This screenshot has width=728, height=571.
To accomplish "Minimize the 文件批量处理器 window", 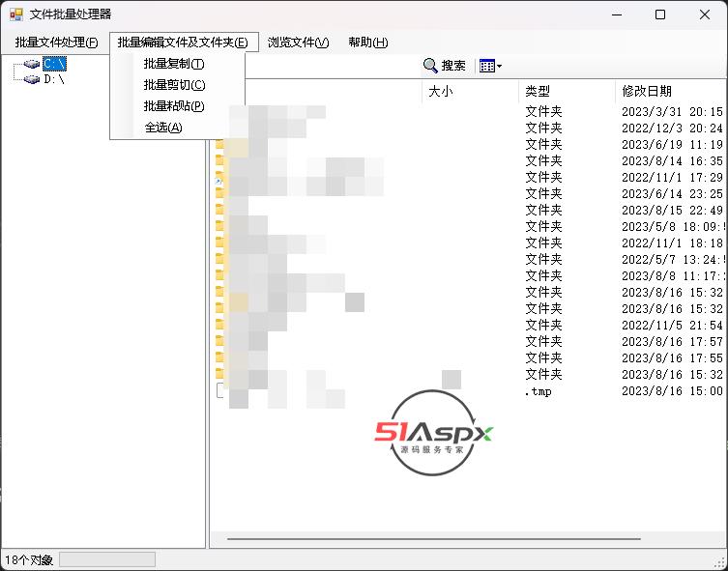I will (x=617, y=14).
